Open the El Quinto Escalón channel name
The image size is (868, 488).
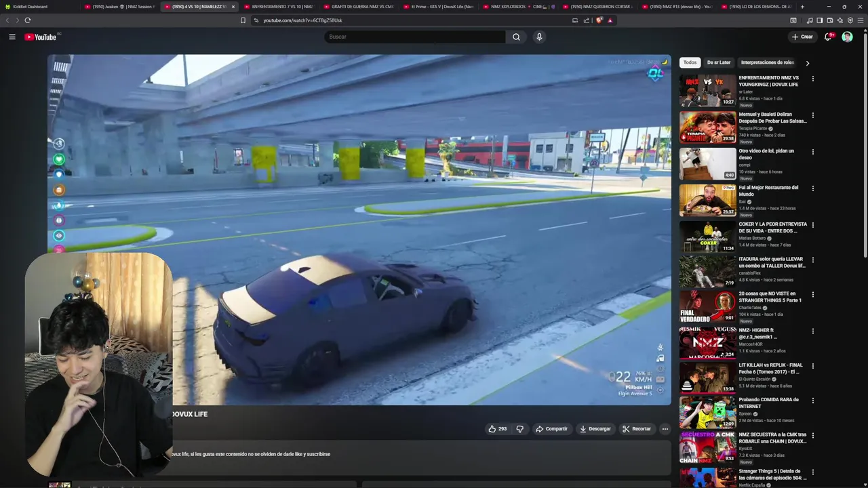tap(755, 379)
